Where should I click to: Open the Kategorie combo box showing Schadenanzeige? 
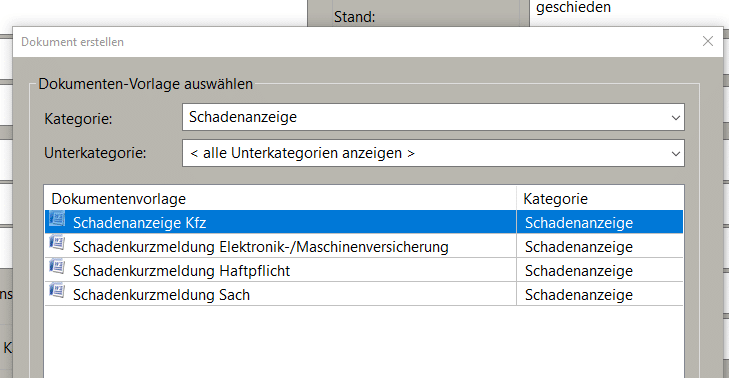[433, 117]
